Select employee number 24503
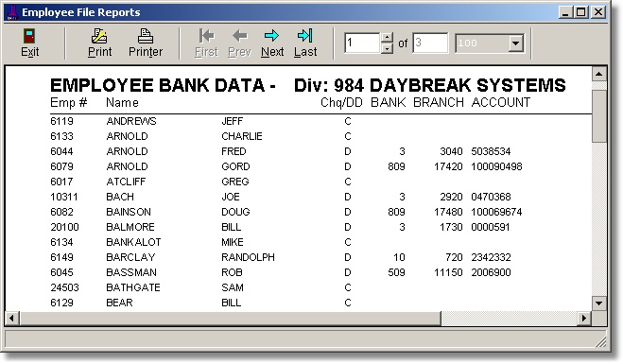The width and height of the screenshot is (623, 364). (64, 287)
